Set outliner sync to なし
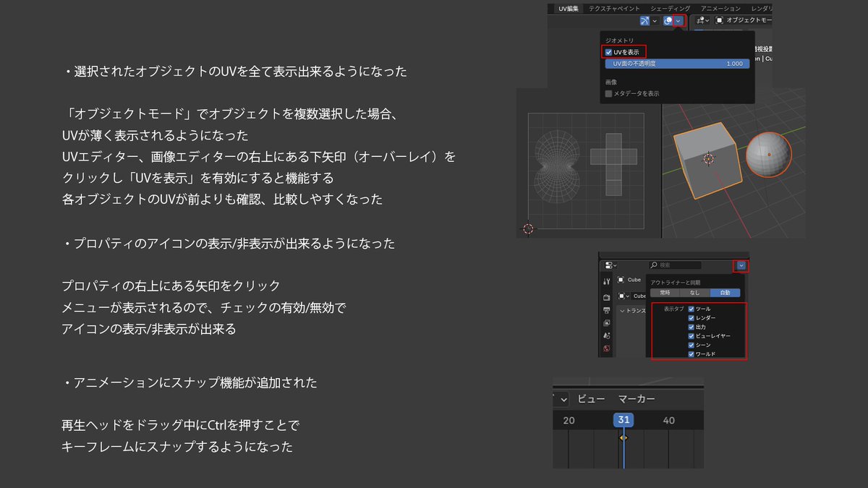This screenshot has height=488, width=868. pos(695,293)
